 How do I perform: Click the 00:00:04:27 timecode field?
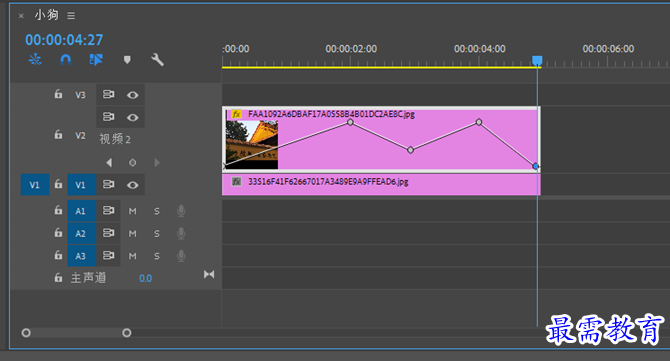(x=64, y=40)
